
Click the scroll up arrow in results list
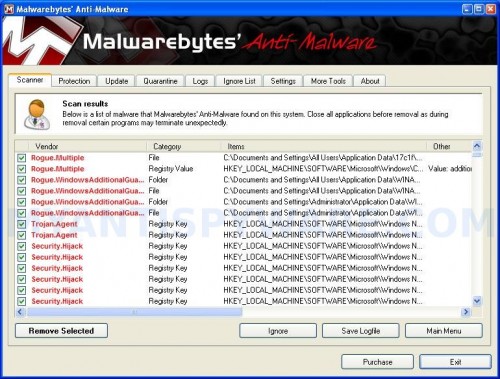(x=477, y=146)
